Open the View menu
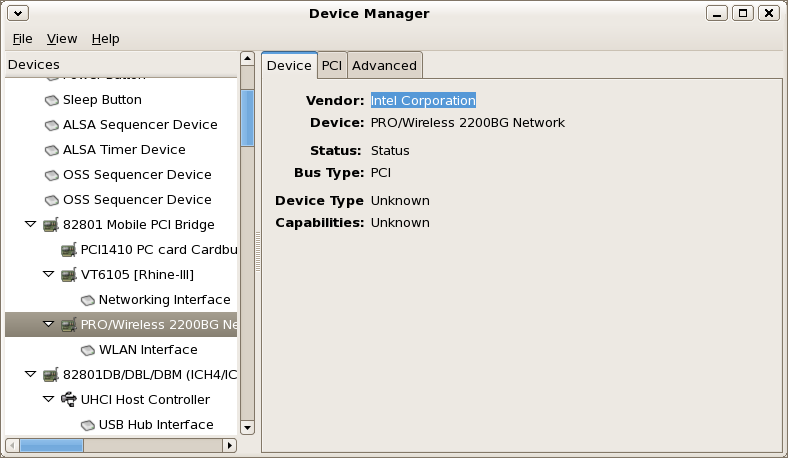788x458 pixels. (62, 39)
